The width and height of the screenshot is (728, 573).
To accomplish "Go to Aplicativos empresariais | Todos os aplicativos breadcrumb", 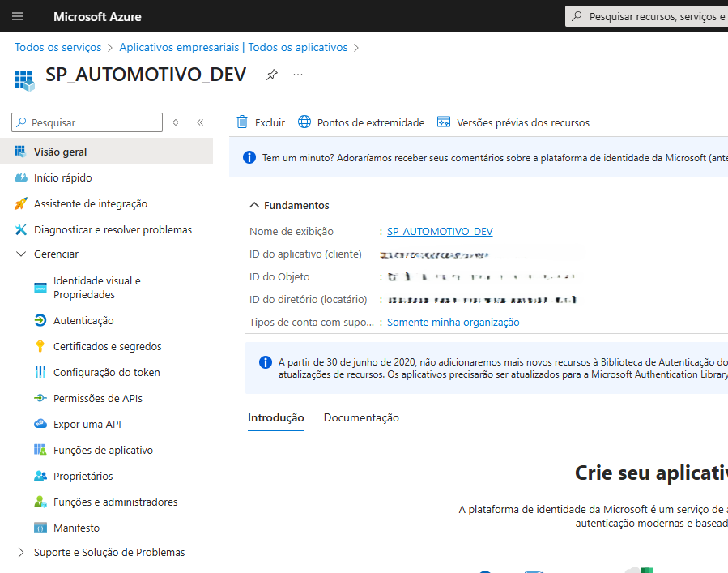I will 233,47.
